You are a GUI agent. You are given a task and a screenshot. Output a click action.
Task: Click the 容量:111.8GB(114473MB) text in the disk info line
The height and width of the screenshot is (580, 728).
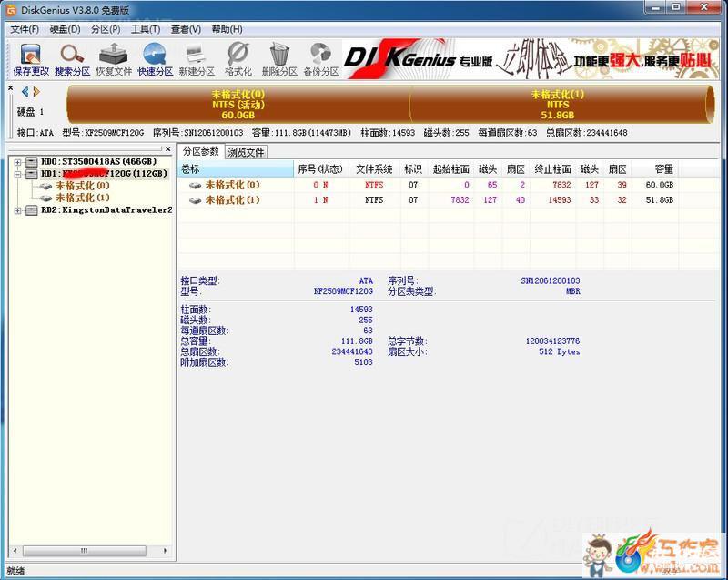(x=302, y=133)
